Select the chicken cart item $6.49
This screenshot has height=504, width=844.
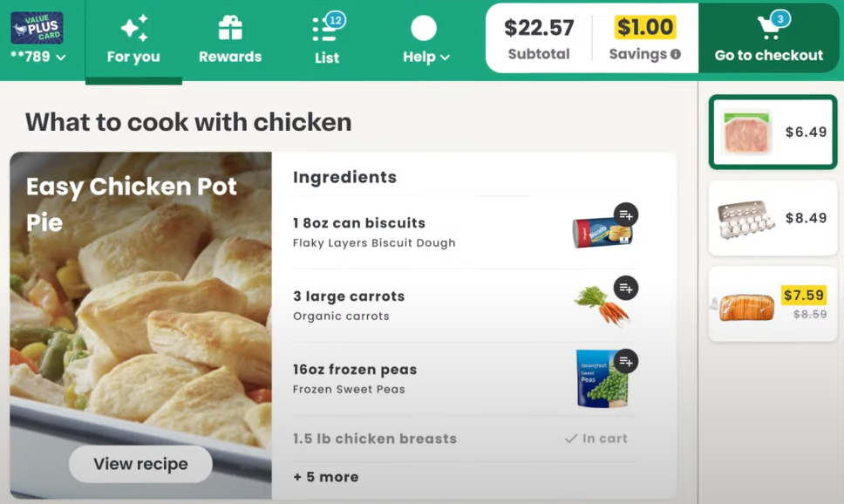[x=773, y=132]
